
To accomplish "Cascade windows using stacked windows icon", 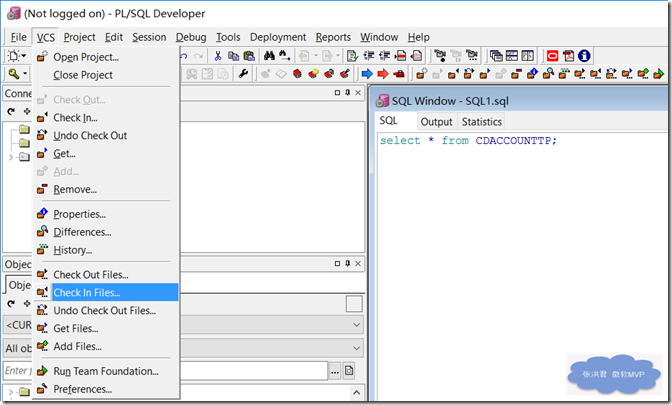I will 496,56.
